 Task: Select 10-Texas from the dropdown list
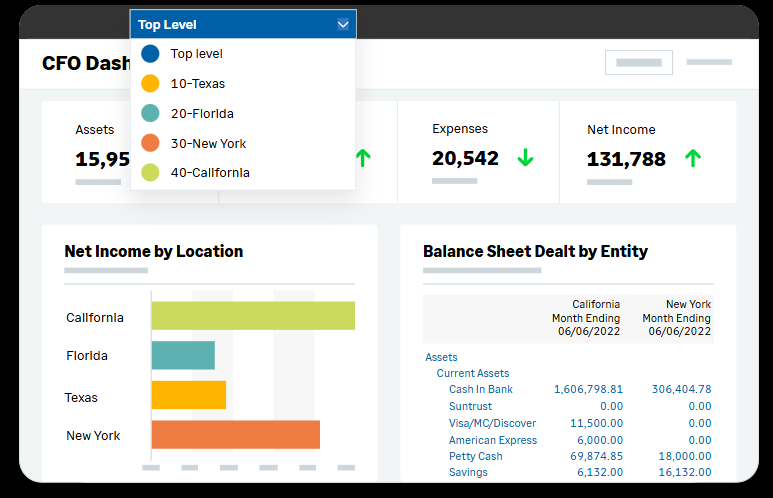197,84
